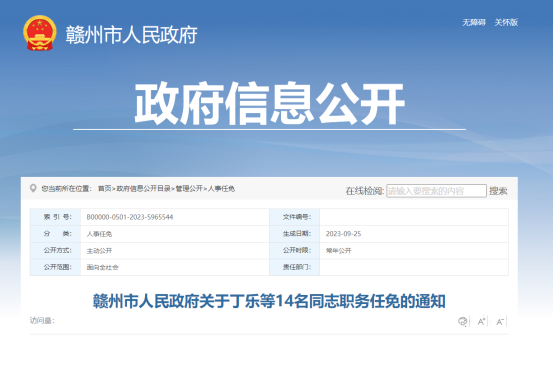
Task: Click the 生成日期 label cell
Action: (x=295, y=234)
